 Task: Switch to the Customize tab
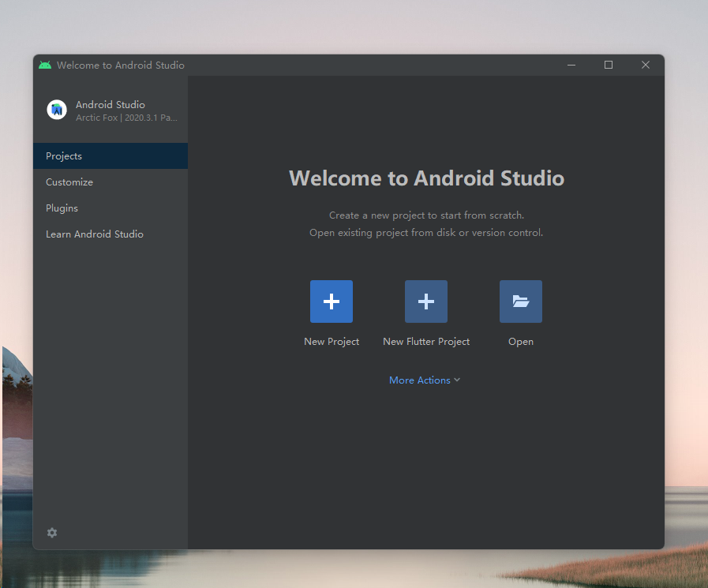(111, 182)
